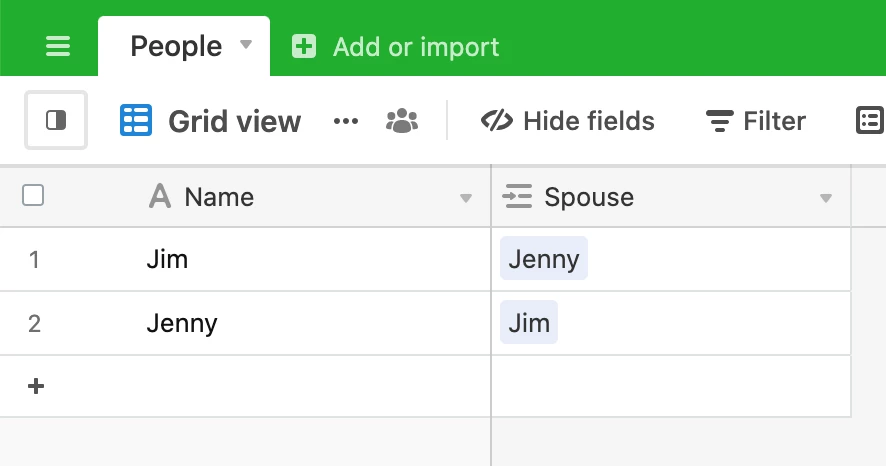This screenshot has height=466, width=886.
Task: Select the People table tab
Action: tap(184, 46)
